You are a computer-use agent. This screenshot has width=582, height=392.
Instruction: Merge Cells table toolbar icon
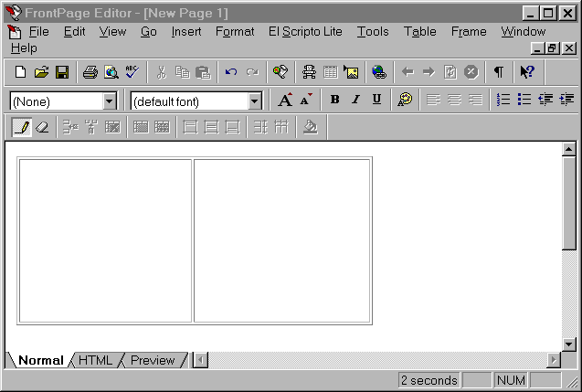click(x=141, y=127)
